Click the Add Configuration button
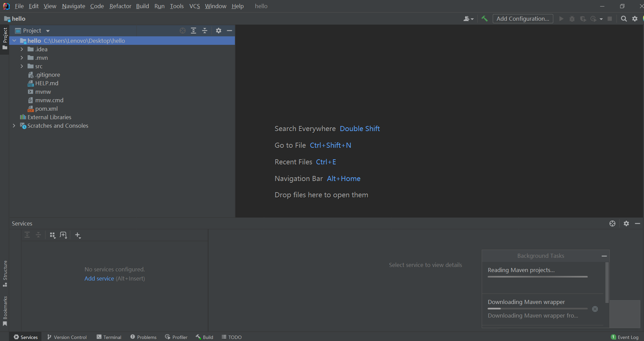 point(522,19)
